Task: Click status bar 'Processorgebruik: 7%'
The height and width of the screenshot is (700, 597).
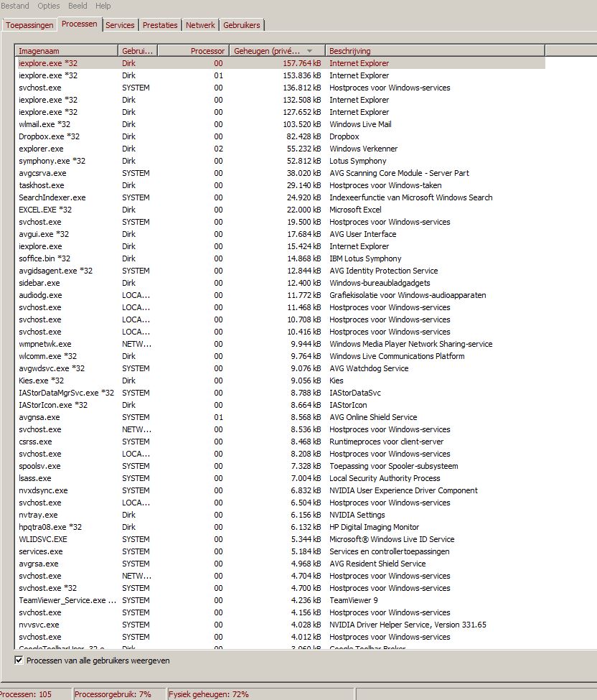Action: (113, 694)
